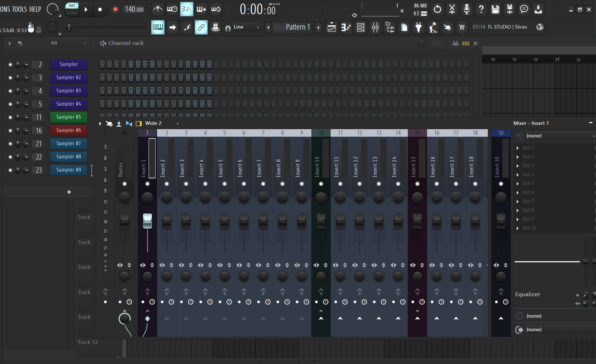Add a new pattern with the plus button
Screen dimensions: 596x364
point(318,27)
